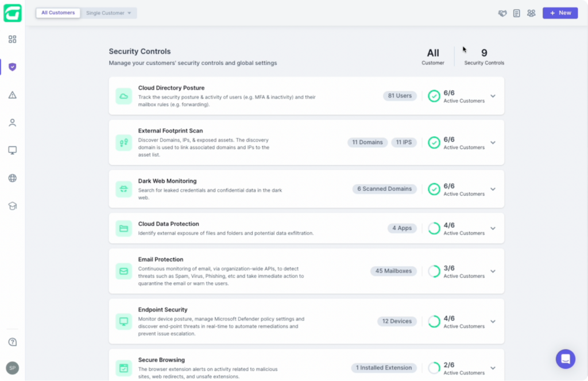The width and height of the screenshot is (588, 381).
Task: Click the Endpoint Security title
Action: 163,310
